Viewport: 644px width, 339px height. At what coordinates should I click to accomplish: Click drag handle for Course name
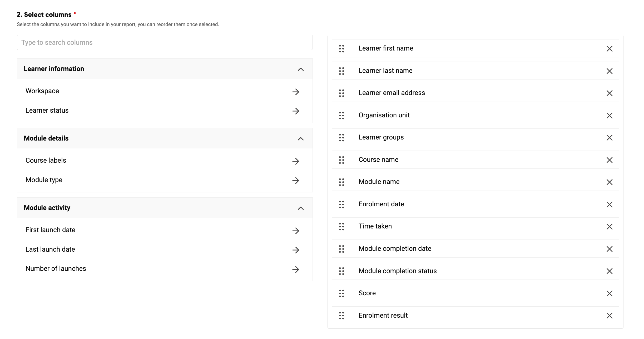coord(341,160)
